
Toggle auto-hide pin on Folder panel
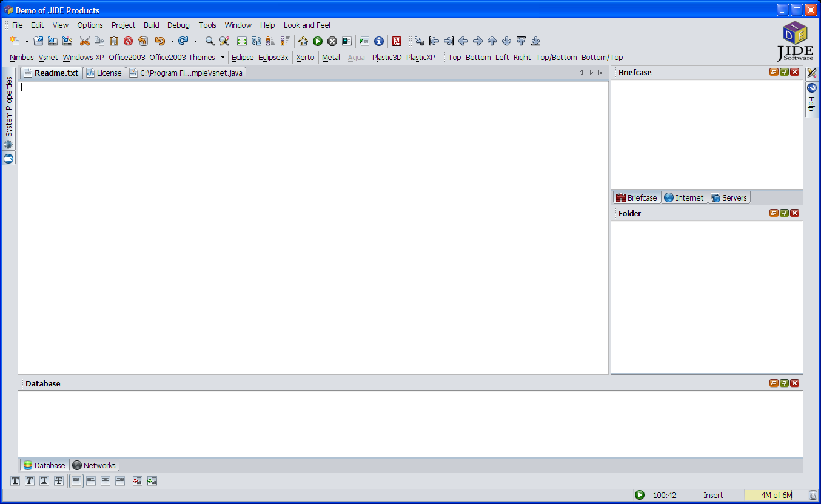[x=784, y=213]
